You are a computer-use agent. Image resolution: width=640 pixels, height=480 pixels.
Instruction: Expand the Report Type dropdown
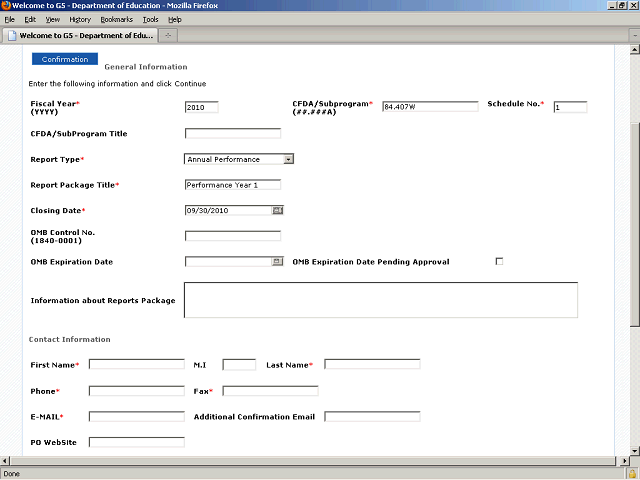point(289,159)
